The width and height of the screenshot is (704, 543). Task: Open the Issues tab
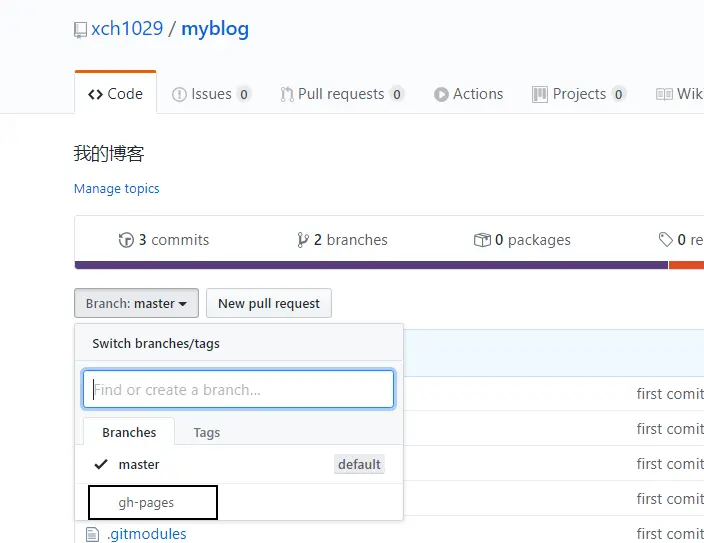tap(211, 94)
